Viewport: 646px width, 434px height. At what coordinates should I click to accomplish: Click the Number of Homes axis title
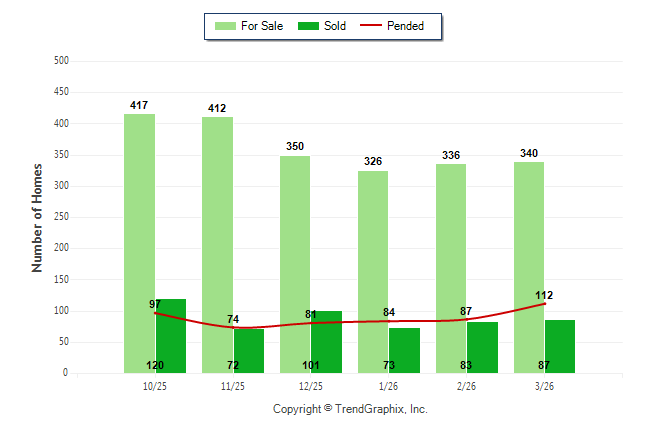[38, 217]
